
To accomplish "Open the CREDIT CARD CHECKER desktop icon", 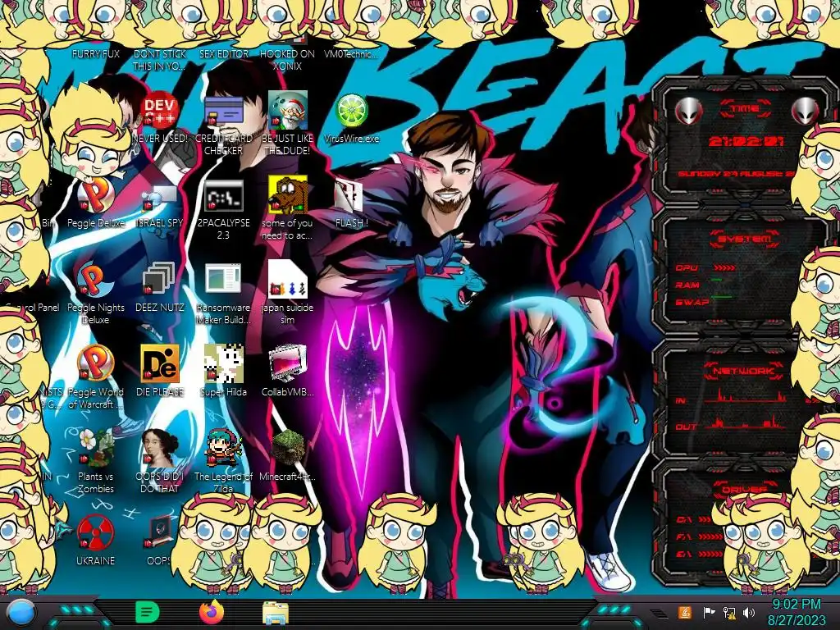I will pos(224,112).
